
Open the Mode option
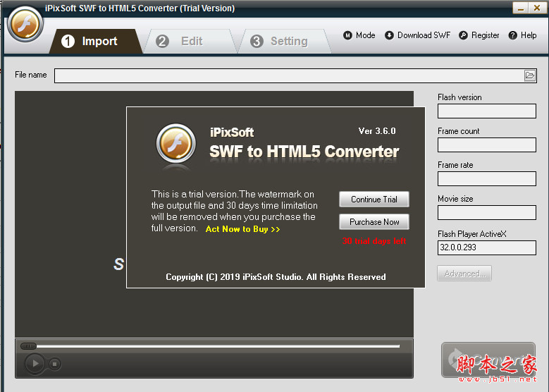(359, 35)
